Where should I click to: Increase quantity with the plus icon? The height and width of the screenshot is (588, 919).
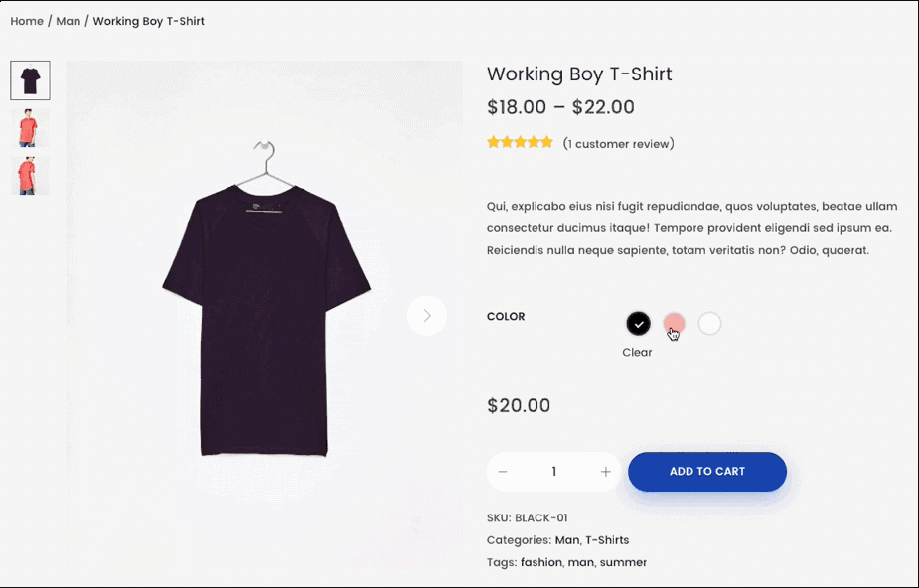[605, 472]
